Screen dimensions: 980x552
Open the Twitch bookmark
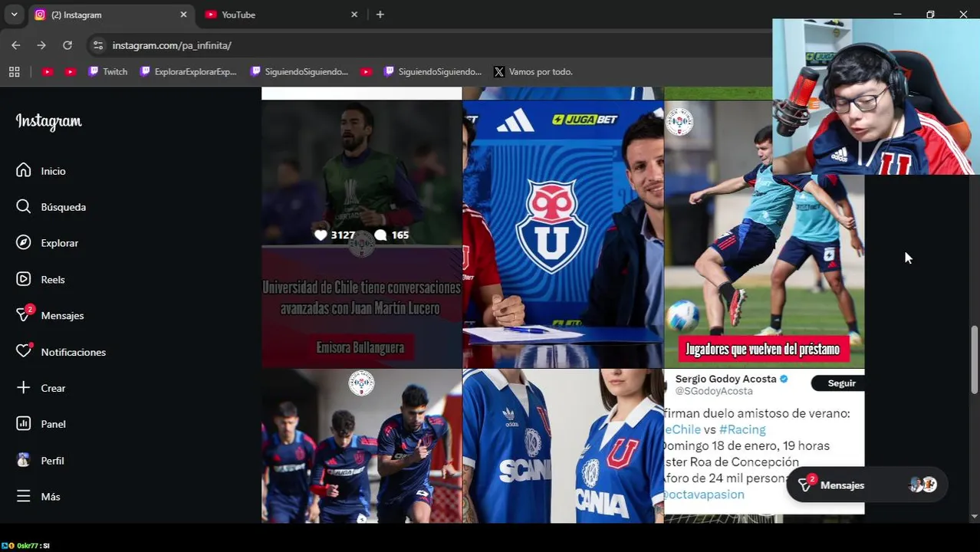pos(107,71)
